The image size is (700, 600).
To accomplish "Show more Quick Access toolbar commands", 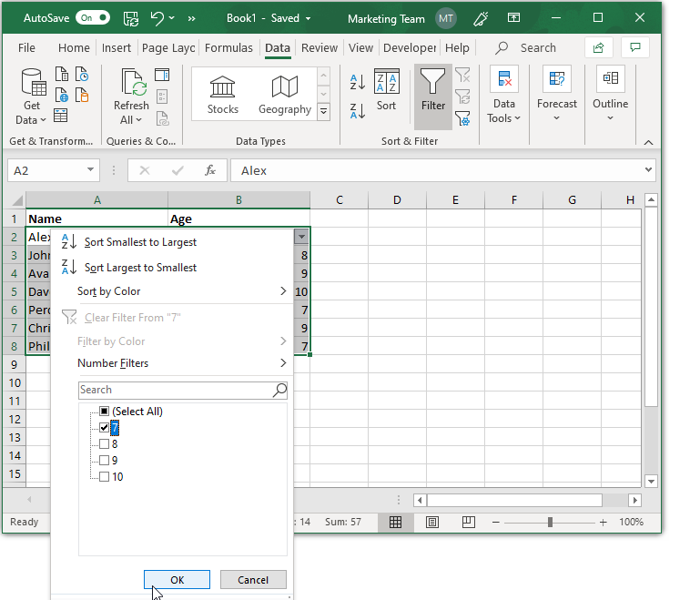I will point(191,19).
